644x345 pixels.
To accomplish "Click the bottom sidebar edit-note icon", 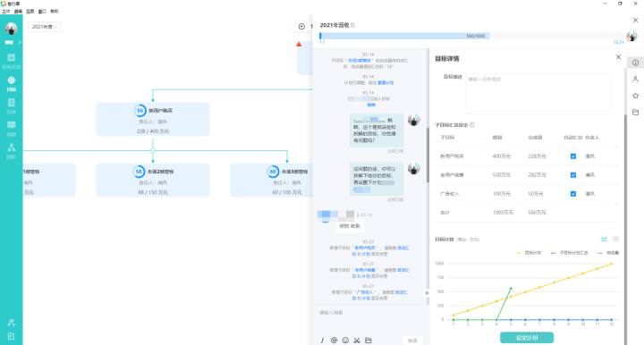I will (x=11, y=336).
